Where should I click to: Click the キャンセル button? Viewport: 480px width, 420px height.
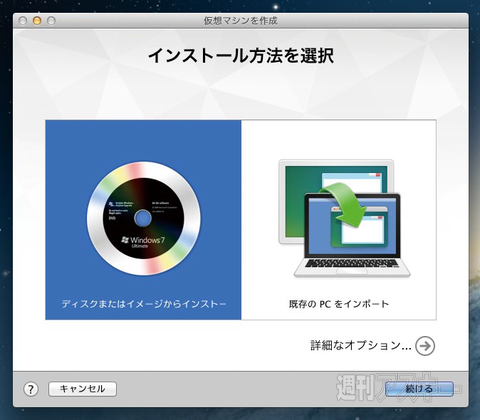82,389
